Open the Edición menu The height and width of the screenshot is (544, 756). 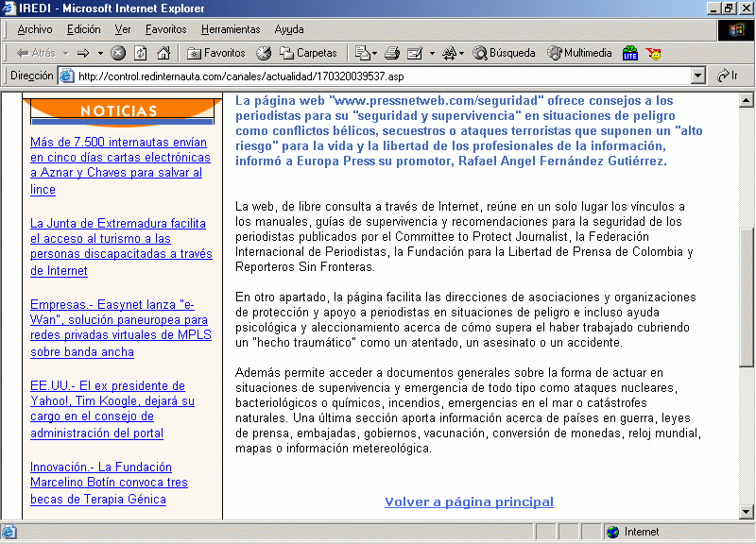[83, 29]
